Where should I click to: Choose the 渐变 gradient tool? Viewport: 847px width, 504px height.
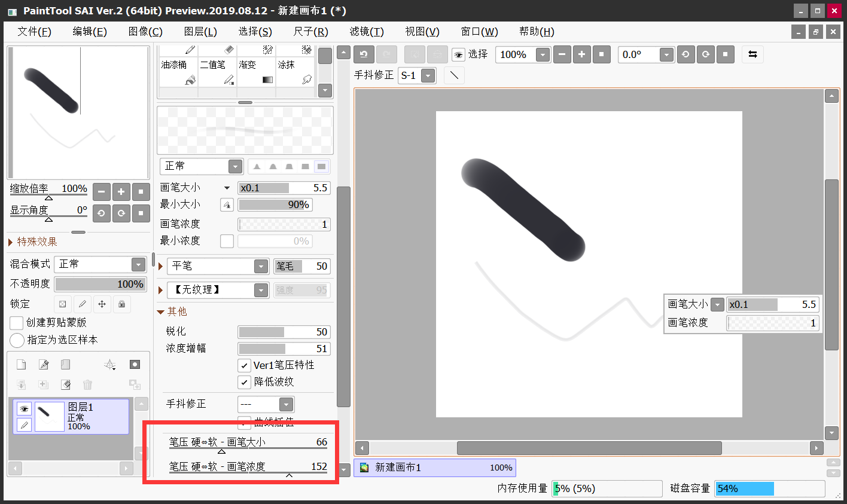pyautogui.click(x=256, y=72)
